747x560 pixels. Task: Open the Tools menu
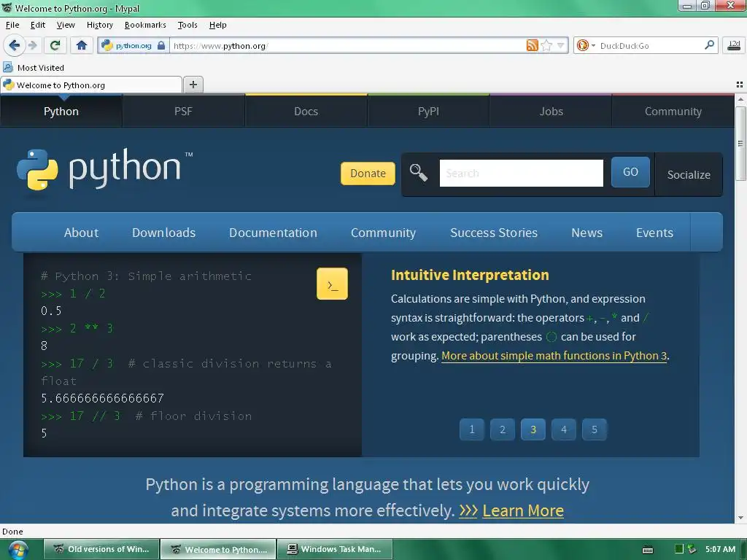click(x=187, y=25)
